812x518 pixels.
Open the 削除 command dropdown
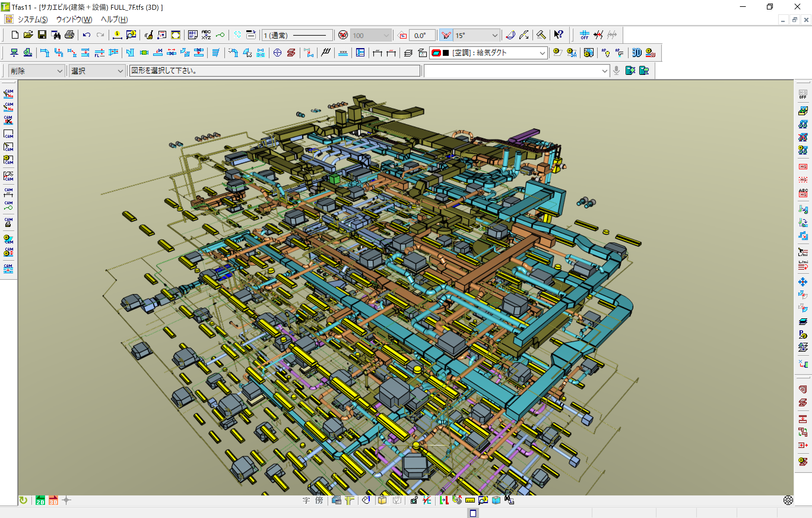pyautogui.click(x=60, y=71)
